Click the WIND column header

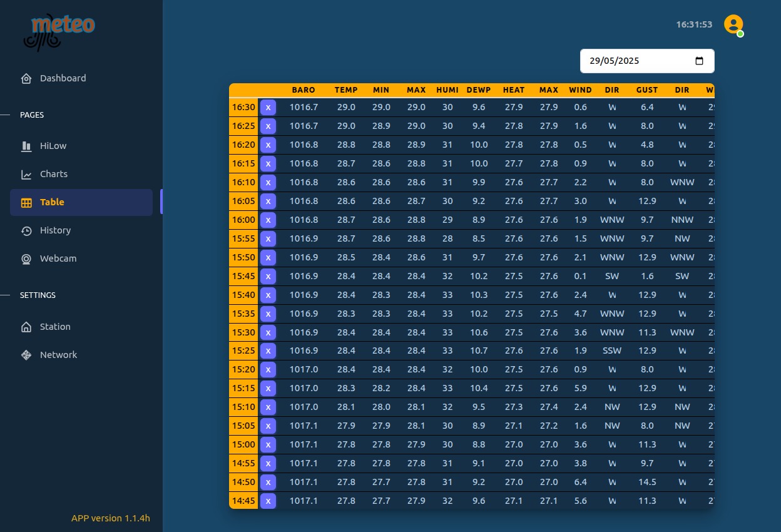point(581,90)
